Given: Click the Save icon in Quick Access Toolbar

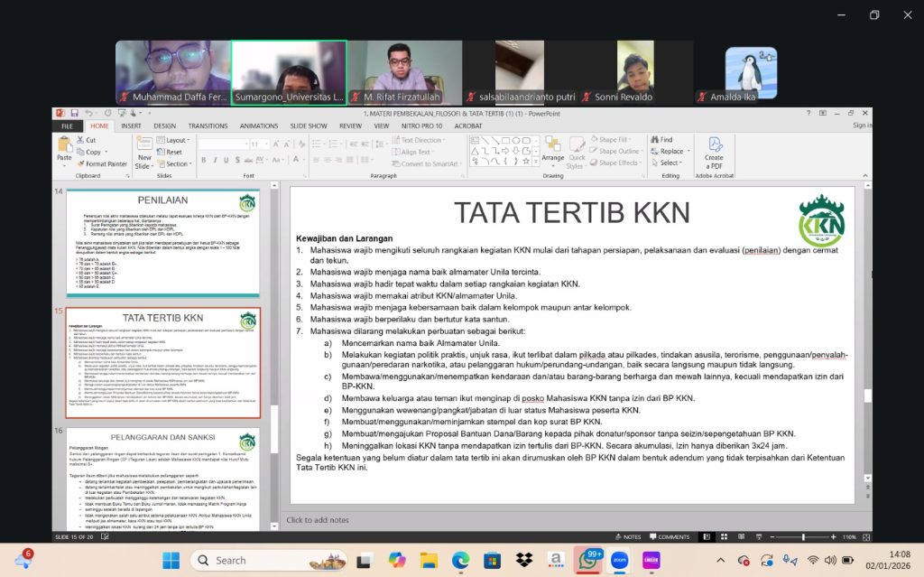Looking at the screenshot, I should (x=74, y=113).
